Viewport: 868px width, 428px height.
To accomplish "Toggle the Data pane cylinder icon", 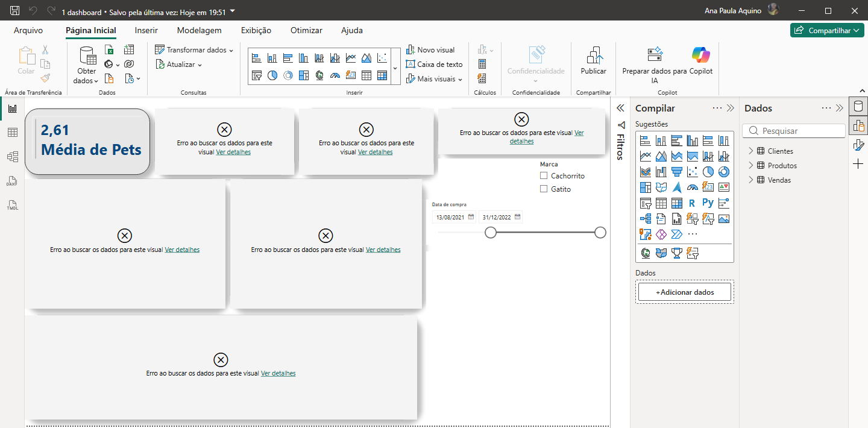I will click(858, 107).
